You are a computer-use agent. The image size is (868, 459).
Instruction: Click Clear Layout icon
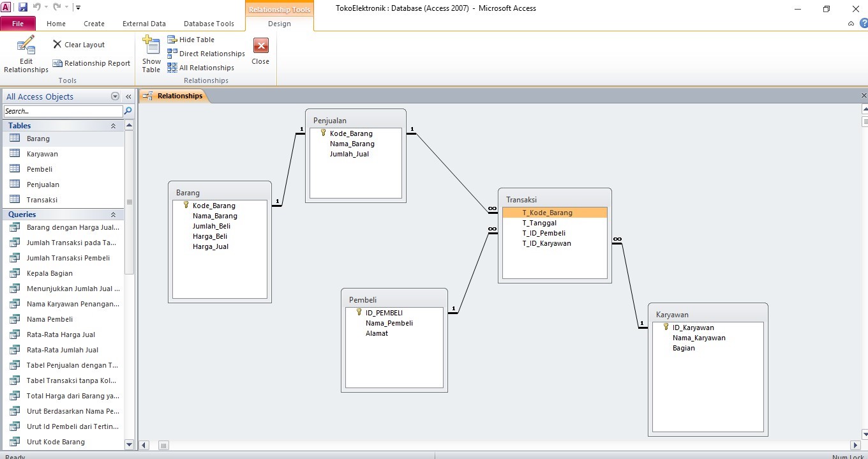pos(57,45)
